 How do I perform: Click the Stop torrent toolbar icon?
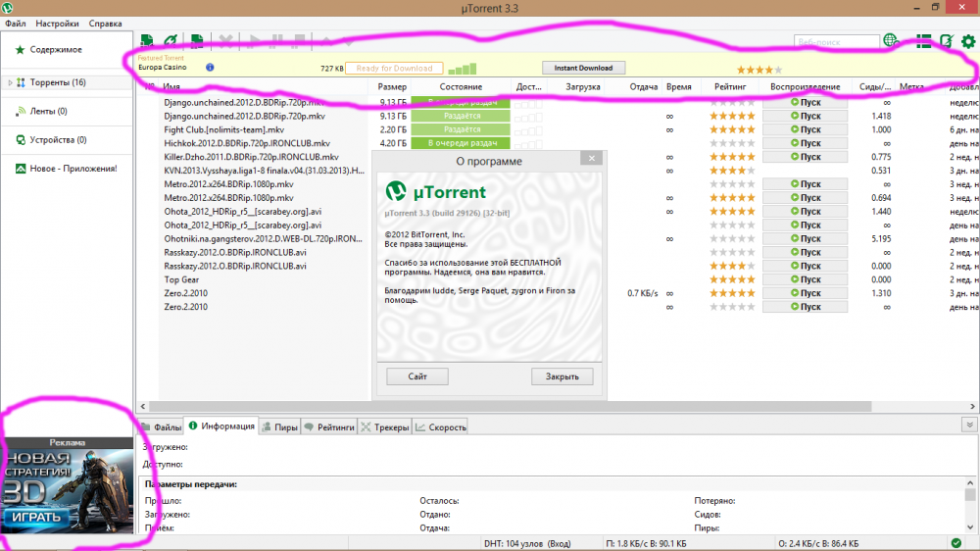pos(300,41)
